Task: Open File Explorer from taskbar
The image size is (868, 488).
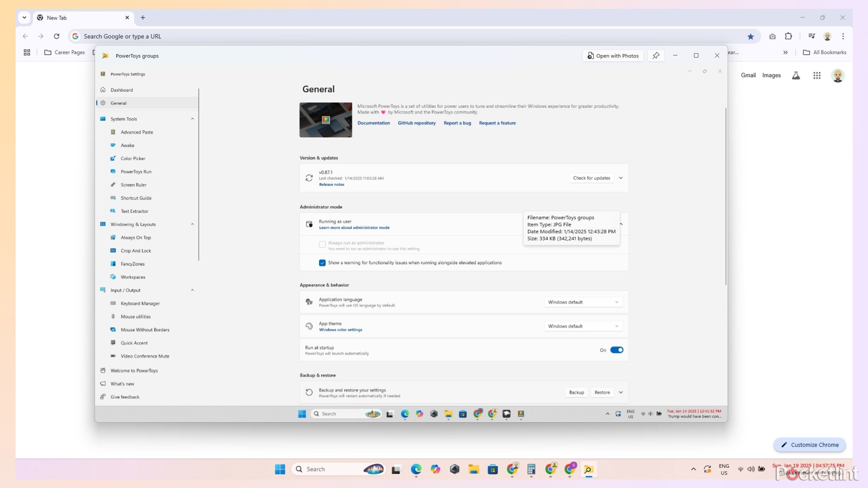Action: 473,469
